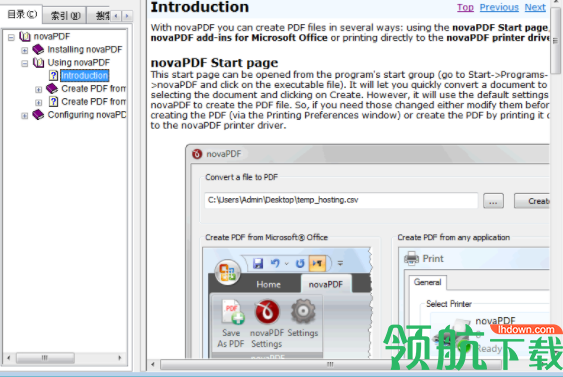Click the "Convert a file to PDF" label

click(x=242, y=177)
